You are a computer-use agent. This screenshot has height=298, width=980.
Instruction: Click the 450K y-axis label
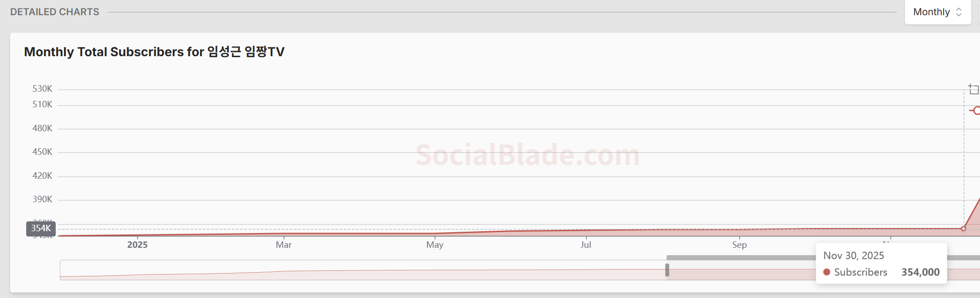(x=42, y=152)
